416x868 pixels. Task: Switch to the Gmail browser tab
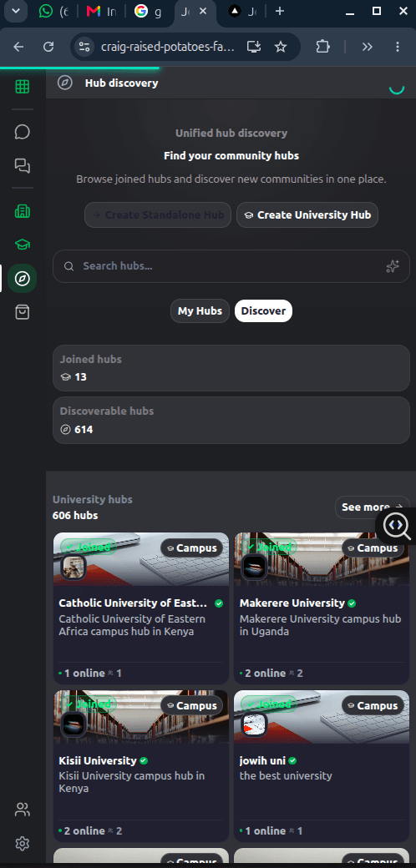[x=101, y=11]
